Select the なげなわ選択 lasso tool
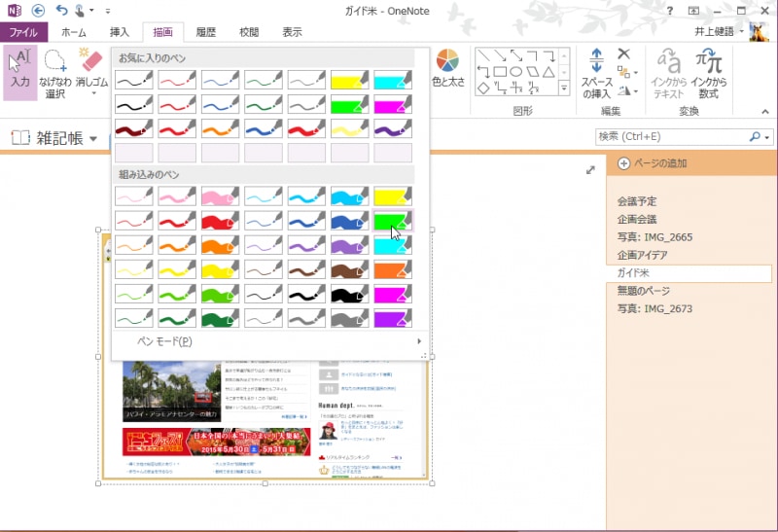 54,73
